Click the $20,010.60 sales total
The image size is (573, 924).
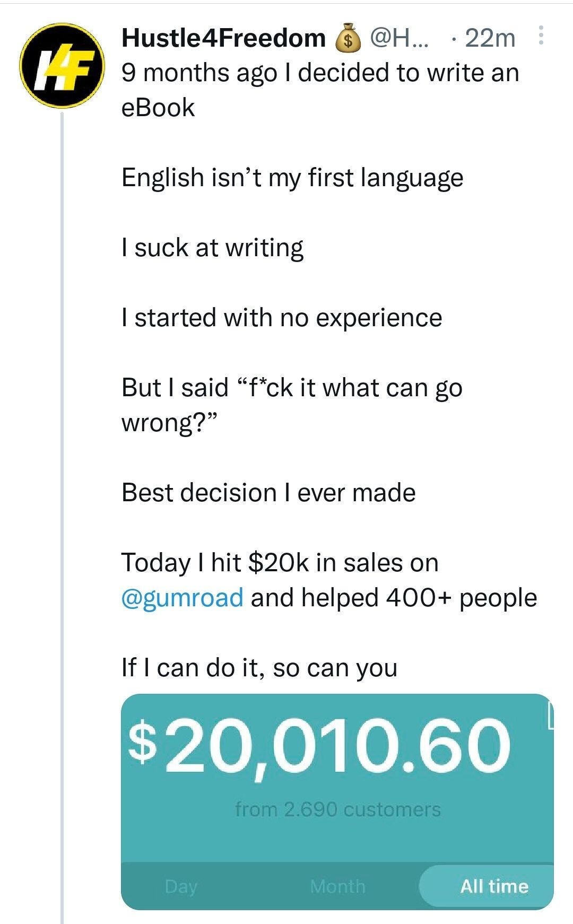[319, 744]
